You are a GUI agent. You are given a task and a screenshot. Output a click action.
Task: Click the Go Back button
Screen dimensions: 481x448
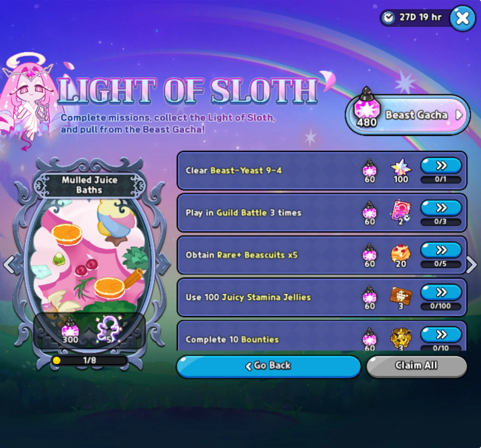(x=269, y=366)
